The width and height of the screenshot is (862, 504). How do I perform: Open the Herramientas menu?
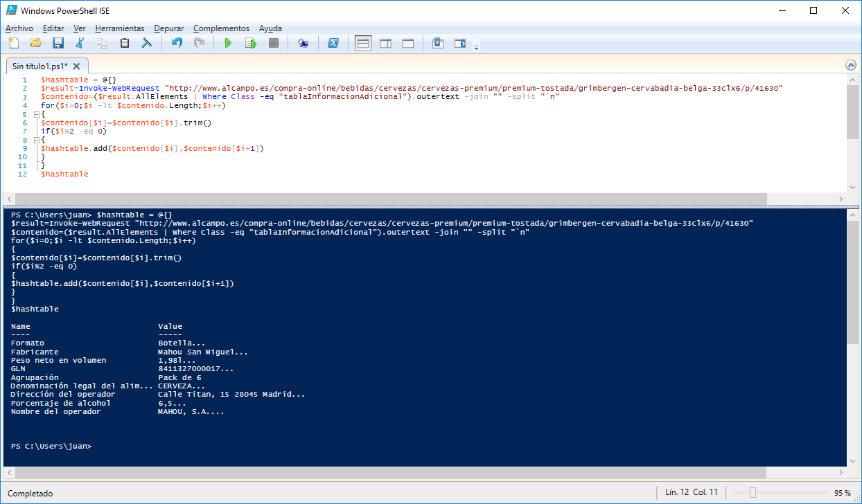click(120, 28)
